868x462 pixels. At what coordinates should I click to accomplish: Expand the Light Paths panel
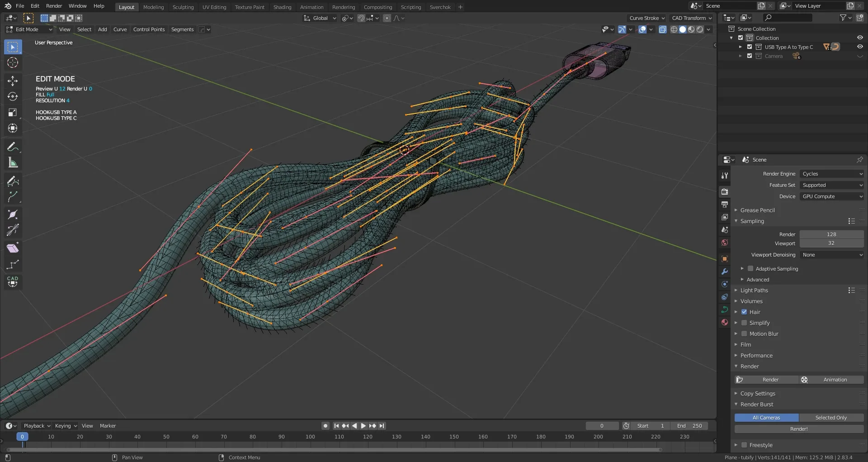point(754,291)
